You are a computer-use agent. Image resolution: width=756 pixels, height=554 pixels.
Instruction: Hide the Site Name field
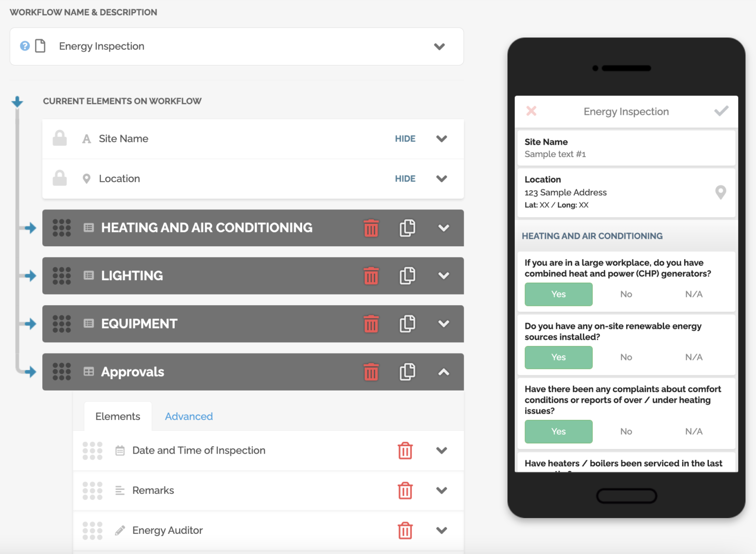[x=405, y=139]
